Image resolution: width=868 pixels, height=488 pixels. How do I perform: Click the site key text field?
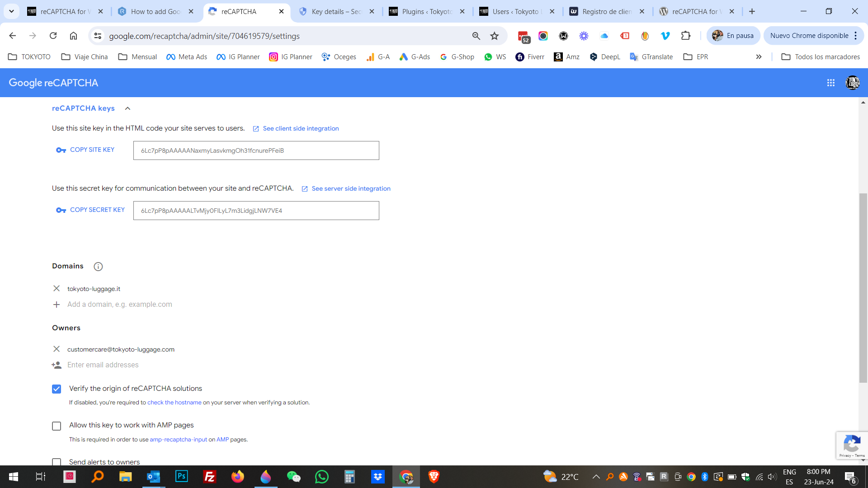point(256,150)
